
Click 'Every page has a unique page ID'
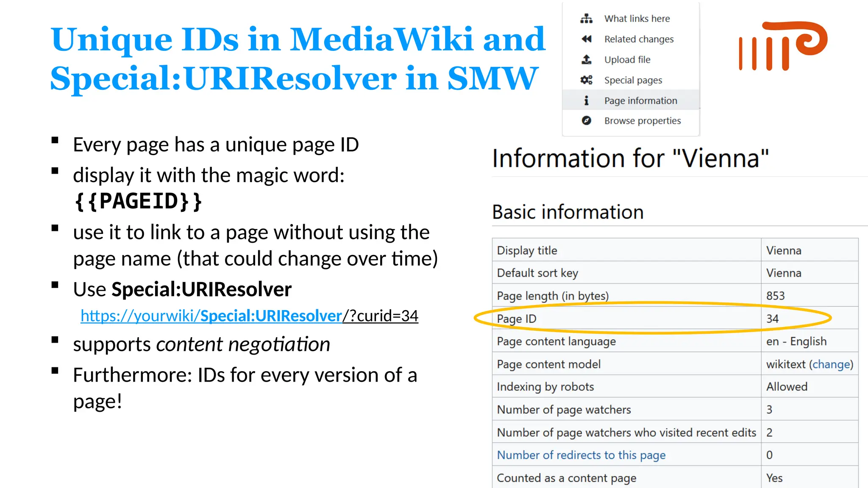coord(216,145)
